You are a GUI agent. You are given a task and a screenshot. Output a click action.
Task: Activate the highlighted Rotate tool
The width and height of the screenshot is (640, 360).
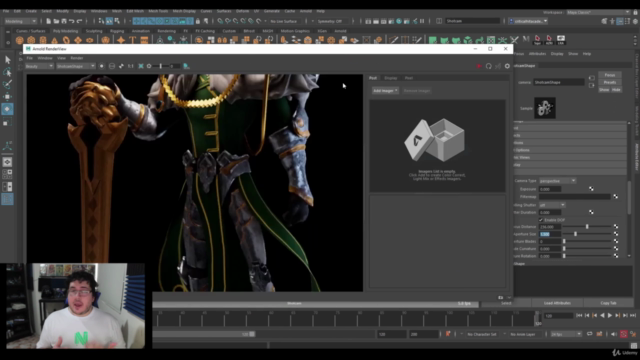7,109
